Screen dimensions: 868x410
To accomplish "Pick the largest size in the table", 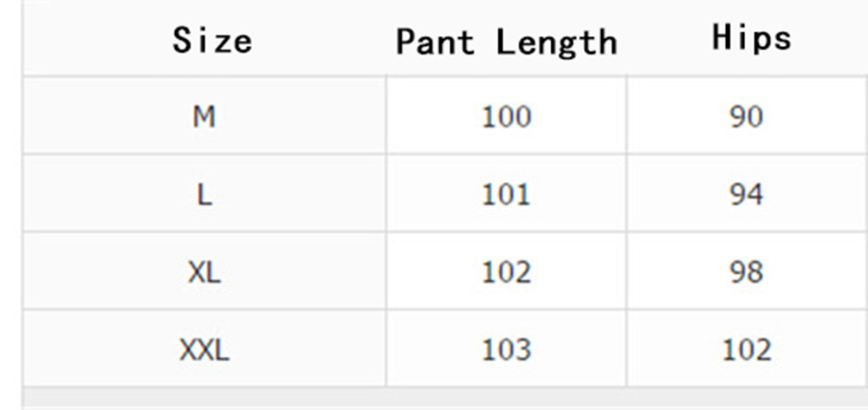I will pos(204,350).
